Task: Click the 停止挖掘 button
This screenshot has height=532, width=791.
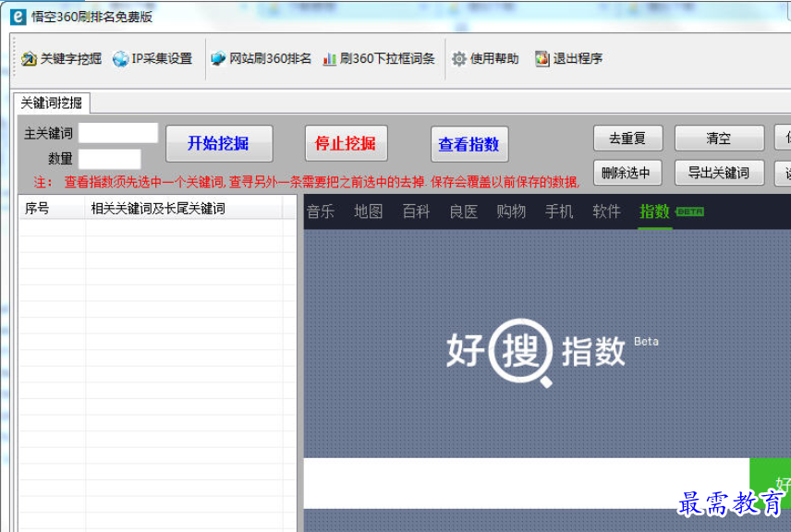Action: 346,143
